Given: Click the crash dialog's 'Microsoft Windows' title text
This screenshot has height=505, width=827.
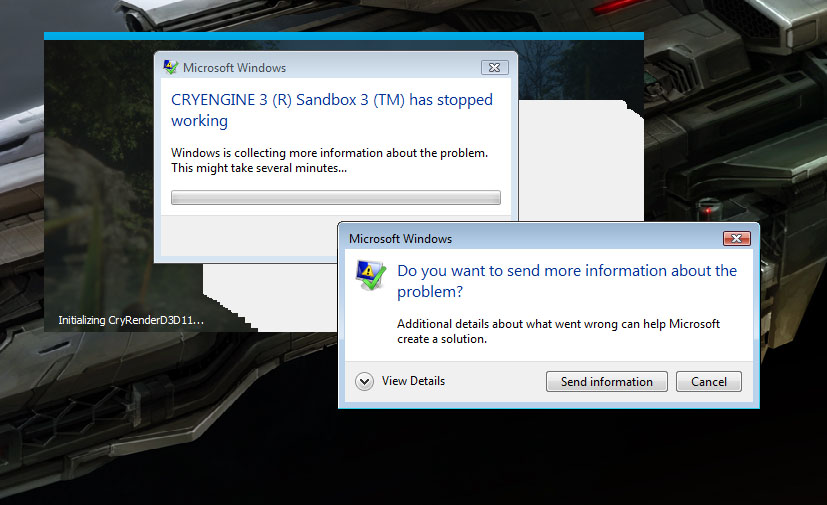Looking at the screenshot, I should (234, 68).
